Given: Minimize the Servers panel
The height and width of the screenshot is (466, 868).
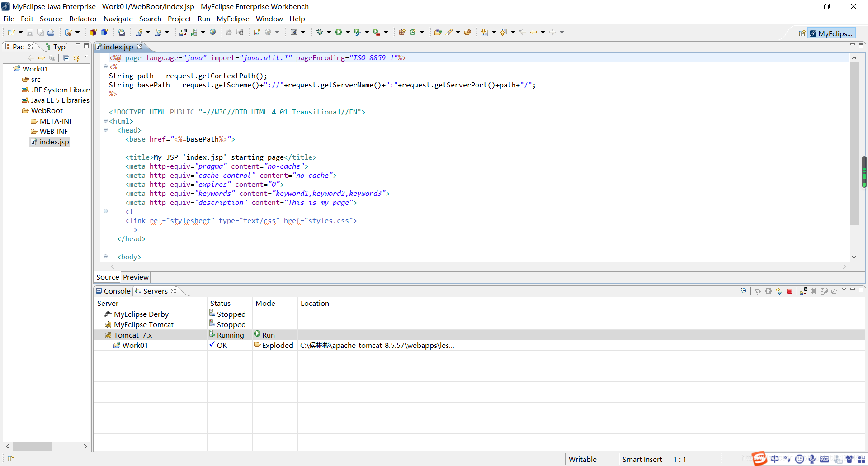Looking at the screenshot, I should point(852,290).
